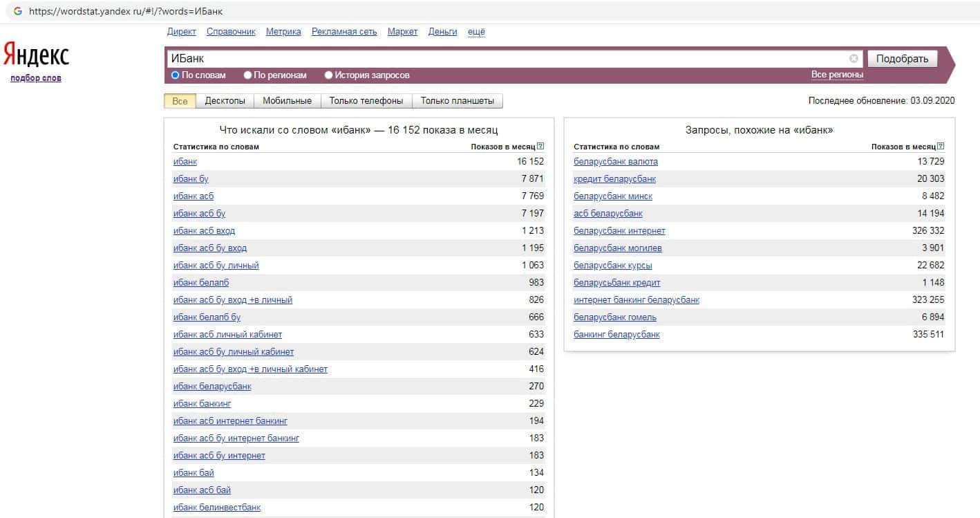
Task: Switch to the "Мобильные" tab
Action: point(288,101)
